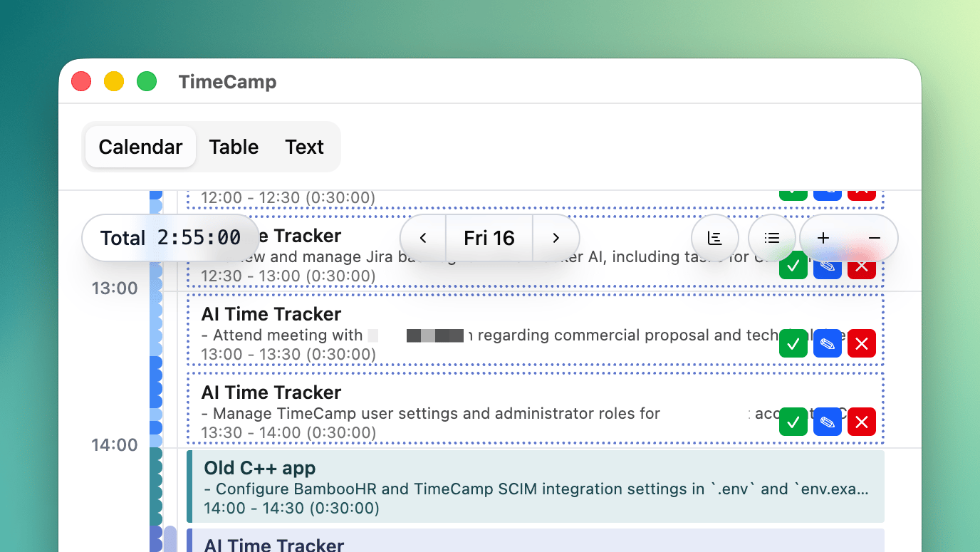980x552 pixels.
Task: Maximize the TimeCamp window with green button
Action: coord(147,81)
